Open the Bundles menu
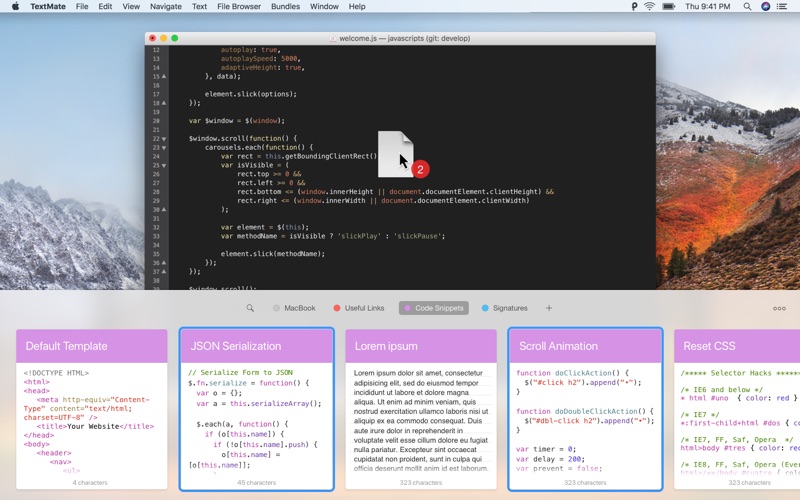This screenshot has width=800, height=500. (x=285, y=7)
